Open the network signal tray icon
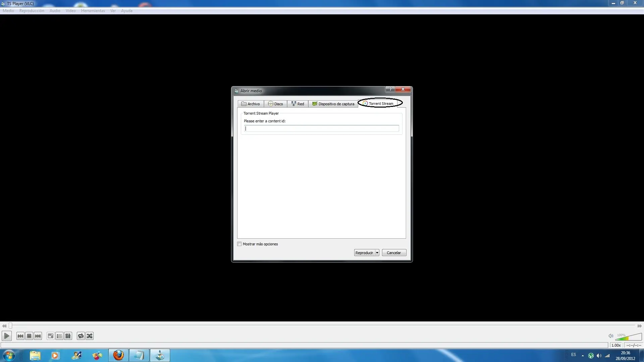The height and width of the screenshot is (362, 644). click(x=607, y=356)
